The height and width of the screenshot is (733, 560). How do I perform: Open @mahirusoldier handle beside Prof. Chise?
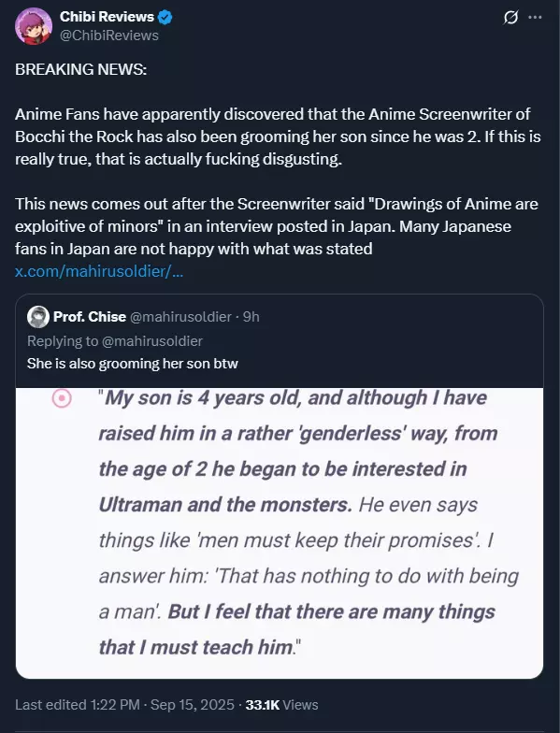[x=180, y=317]
